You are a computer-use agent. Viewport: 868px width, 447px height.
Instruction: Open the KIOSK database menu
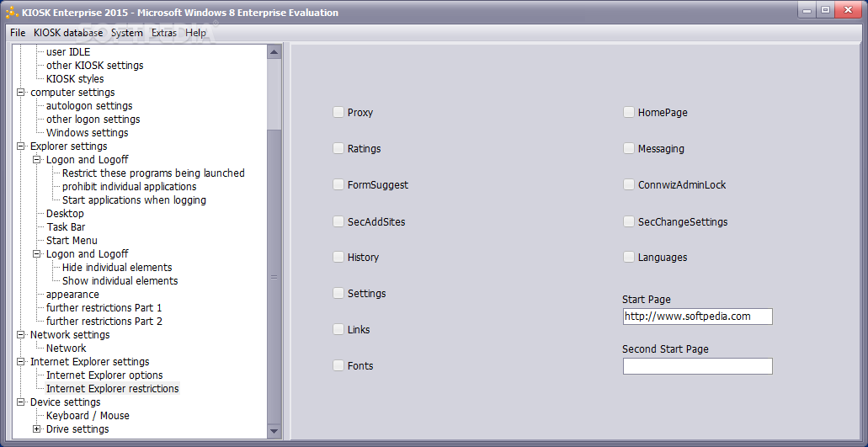click(x=68, y=33)
